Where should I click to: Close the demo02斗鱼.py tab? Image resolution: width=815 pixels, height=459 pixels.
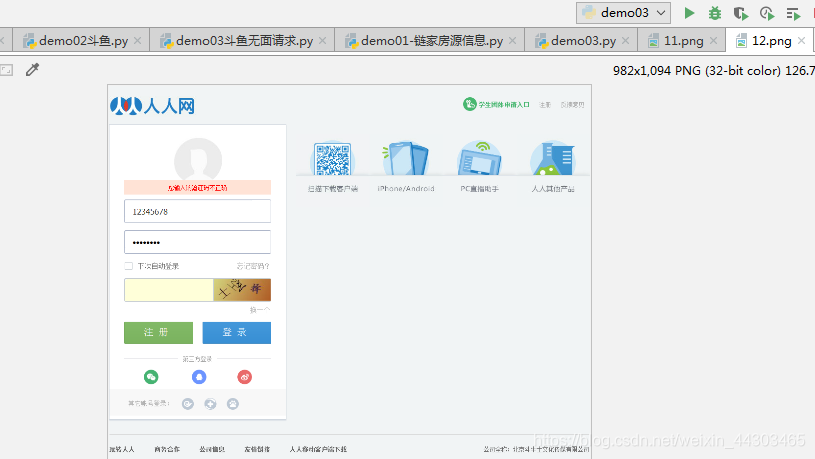click(137, 41)
